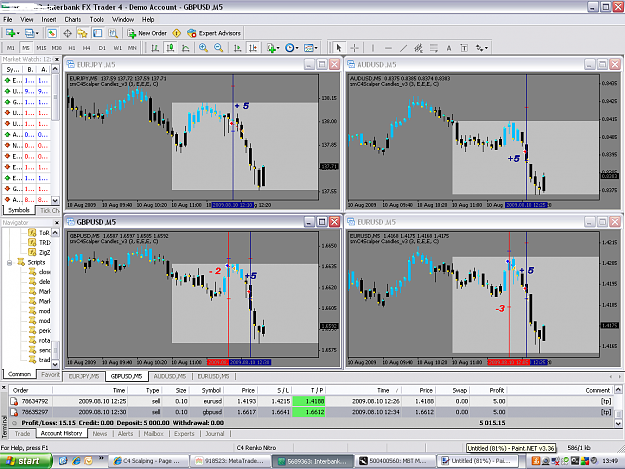The image size is (625, 469).
Task: Open the Charts menu
Action: click(73, 19)
